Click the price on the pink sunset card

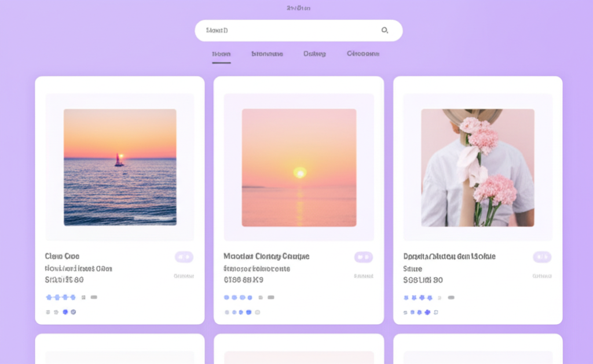click(243, 280)
